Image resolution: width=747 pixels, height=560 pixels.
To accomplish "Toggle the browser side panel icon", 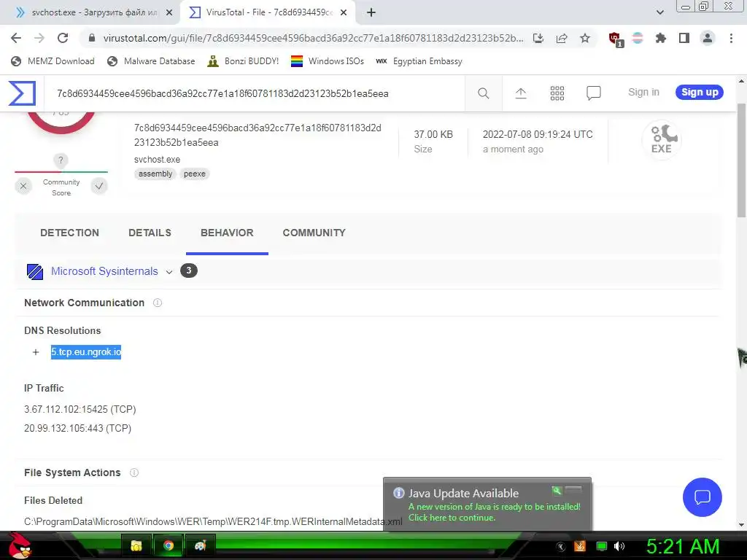I will 684,38.
